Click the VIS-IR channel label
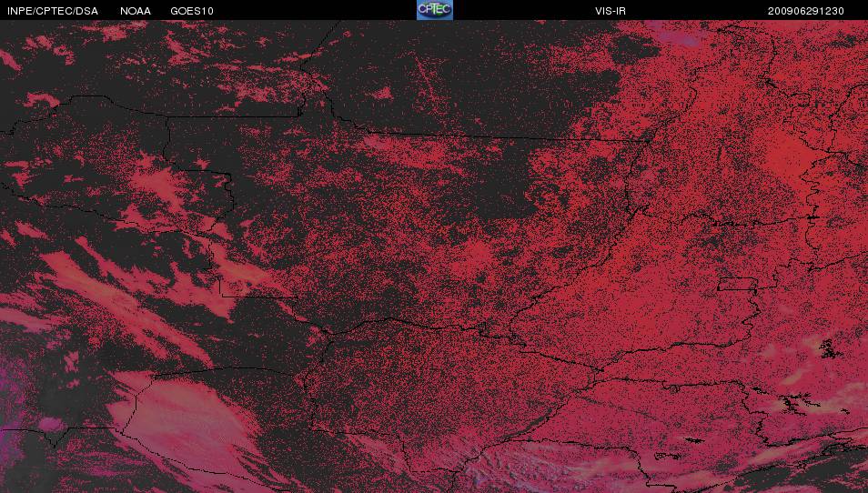The height and width of the screenshot is (493, 868). click(x=611, y=11)
